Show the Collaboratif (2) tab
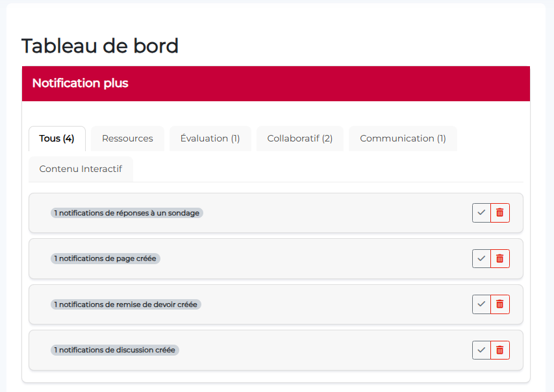The height and width of the screenshot is (392, 554). click(x=299, y=138)
